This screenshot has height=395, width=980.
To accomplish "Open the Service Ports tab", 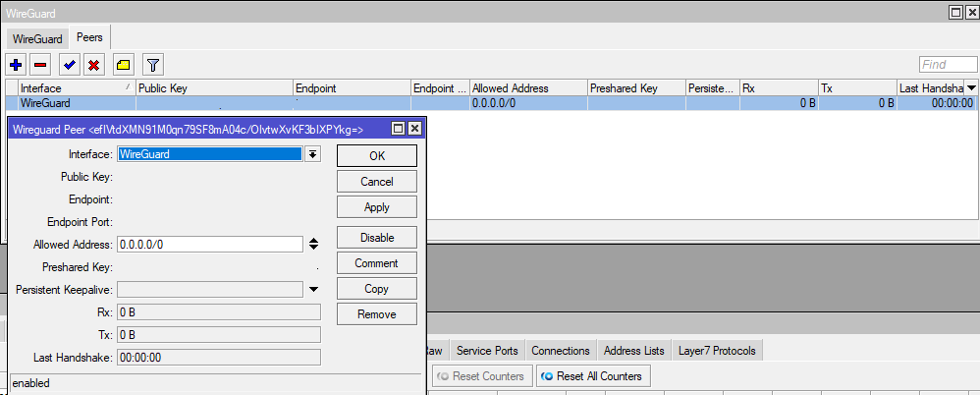I will 487,351.
